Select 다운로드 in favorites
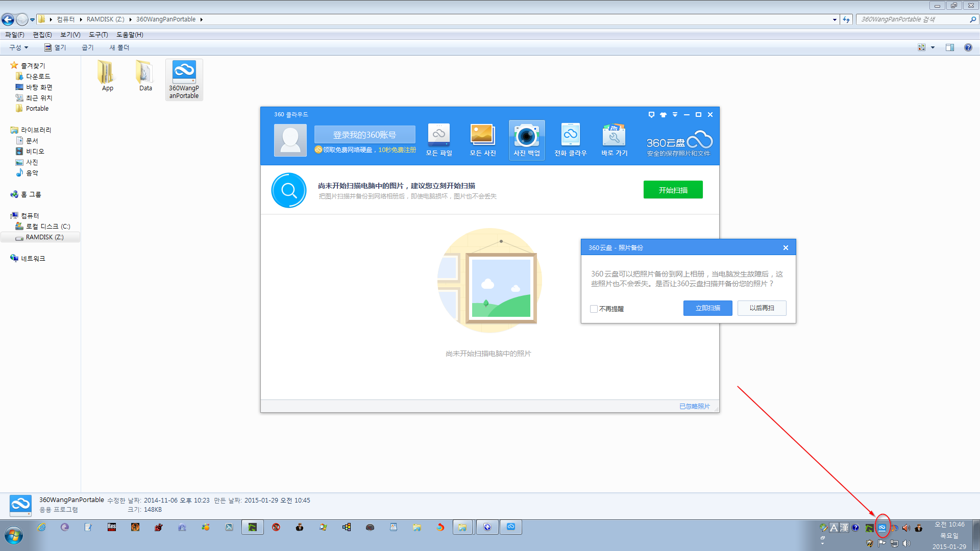This screenshot has height=551, width=980. (33, 77)
